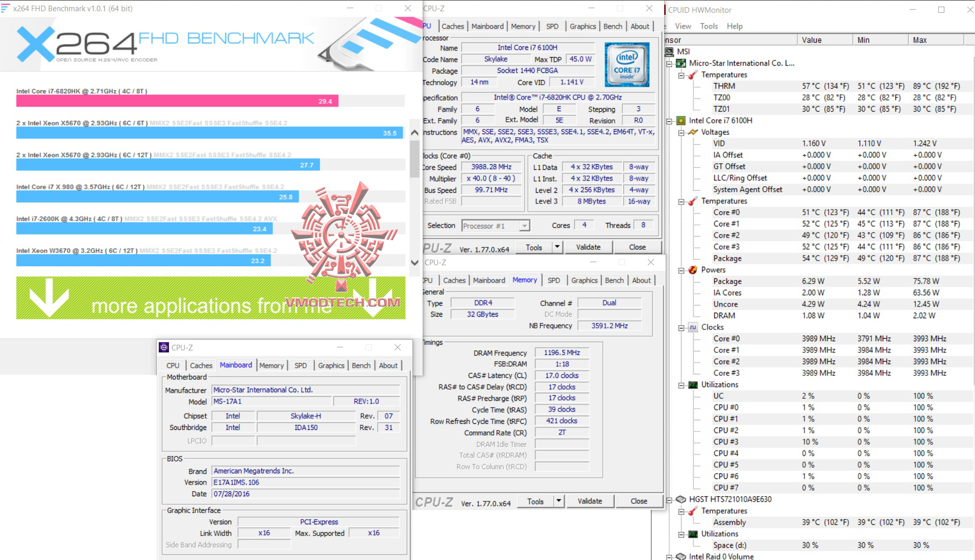Open the Help menu in HWMonitor
The width and height of the screenshot is (975, 560).
coord(735,26)
